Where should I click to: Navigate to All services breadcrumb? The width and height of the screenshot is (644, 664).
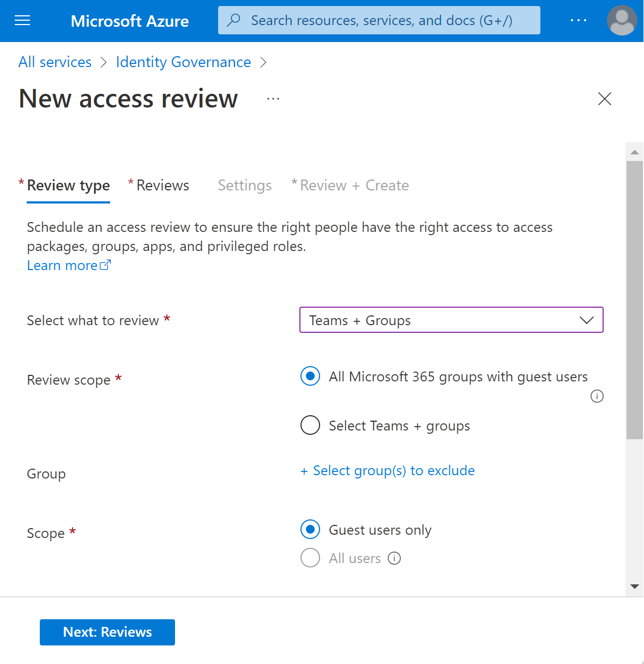(x=55, y=62)
